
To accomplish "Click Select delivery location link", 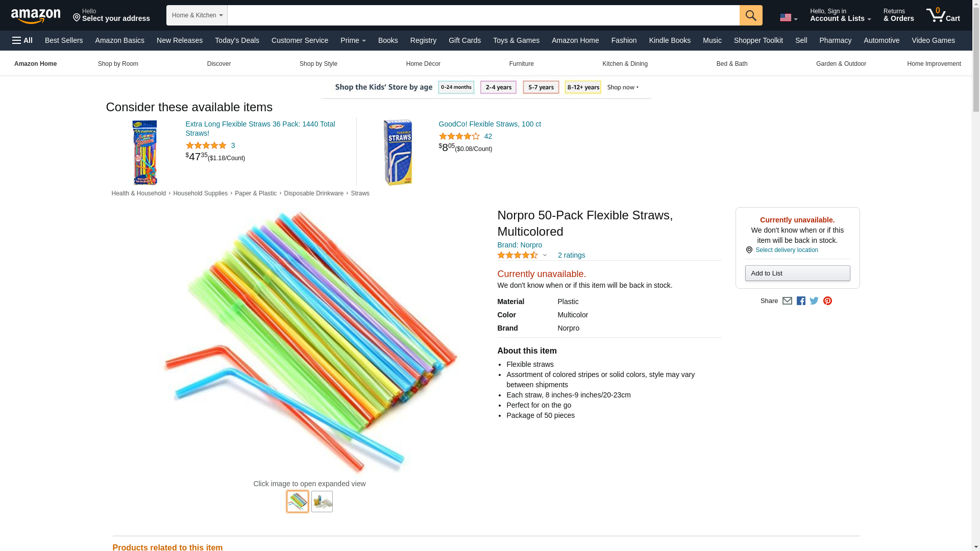I will [x=787, y=250].
